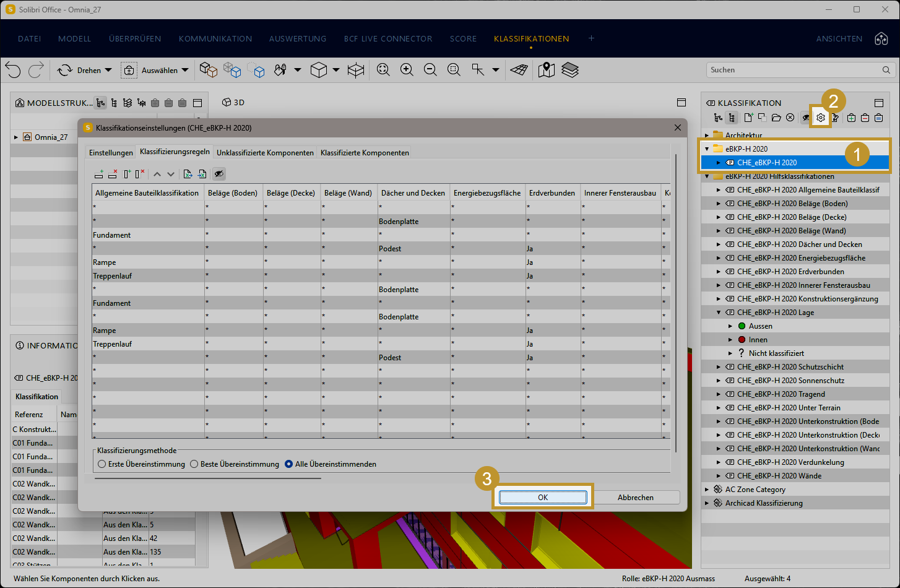
Task: Collapse CHE_eBKP-H 2020 Lage node
Action: pos(719,313)
